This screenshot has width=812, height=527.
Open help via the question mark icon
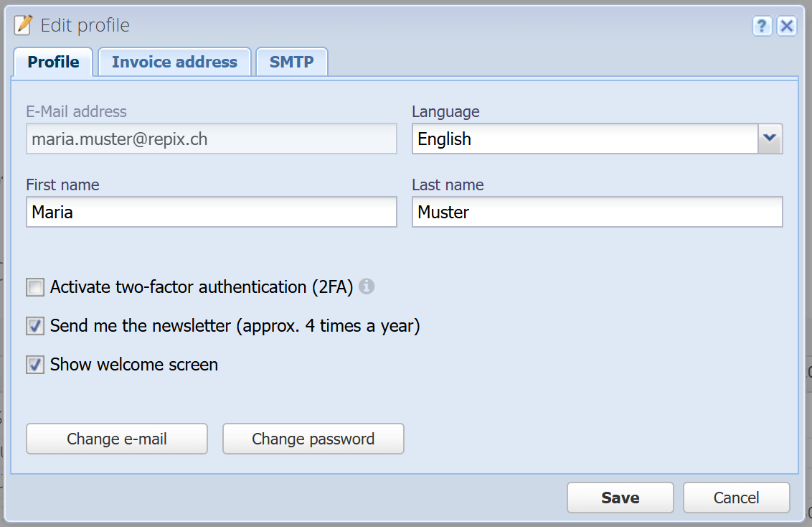(762, 25)
